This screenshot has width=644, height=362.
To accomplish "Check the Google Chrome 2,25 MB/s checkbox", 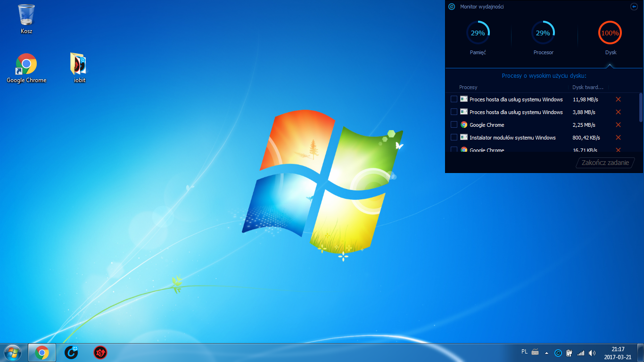I will click(x=454, y=124).
